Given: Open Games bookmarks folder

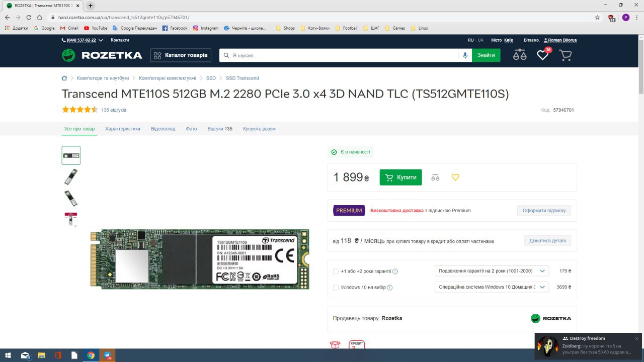Looking at the screenshot, I should pos(394,28).
